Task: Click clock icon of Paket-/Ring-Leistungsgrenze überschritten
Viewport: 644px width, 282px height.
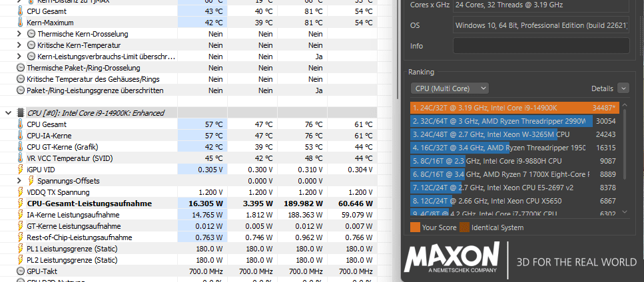Action: [21, 90]
